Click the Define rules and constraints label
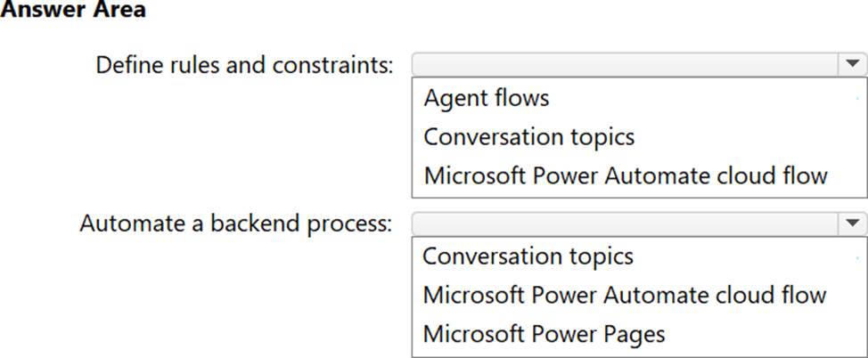 pyautogui.click(x=244, y=65)
